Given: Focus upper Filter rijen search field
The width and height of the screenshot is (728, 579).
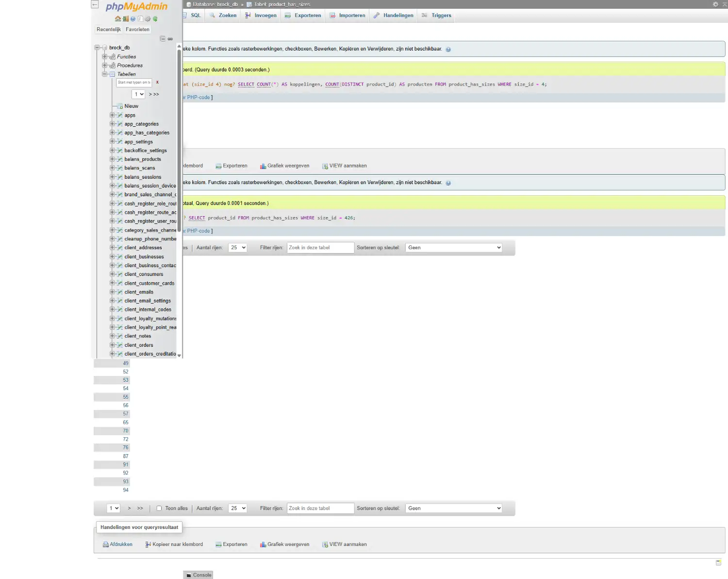Looking at the screenshot, I should pos(320,248).
